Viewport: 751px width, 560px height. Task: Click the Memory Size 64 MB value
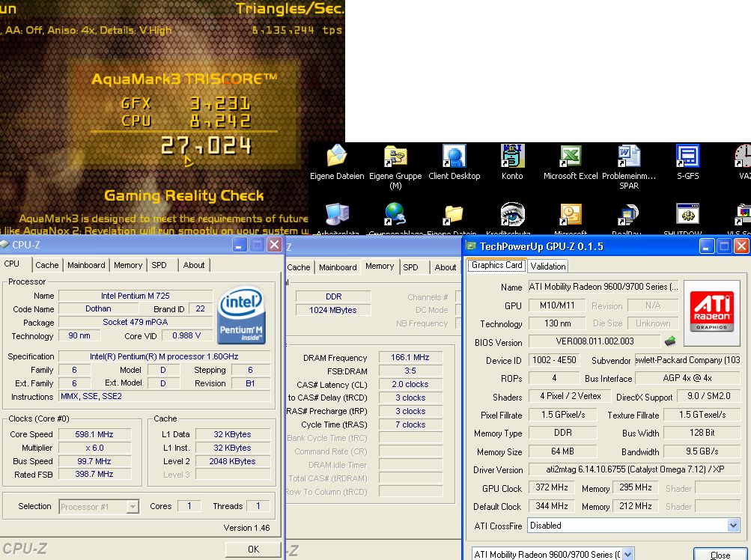pos(562,451)
